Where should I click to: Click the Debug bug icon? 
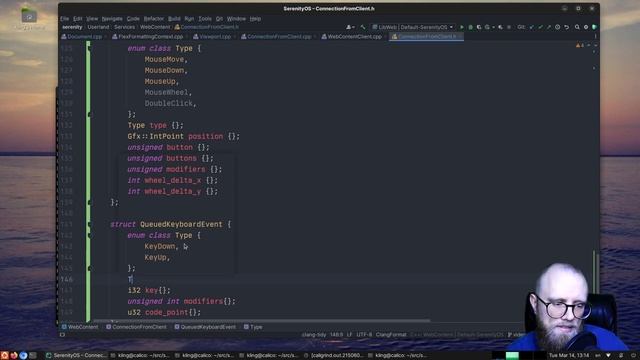pyautogui.click(x=470, y=27)
